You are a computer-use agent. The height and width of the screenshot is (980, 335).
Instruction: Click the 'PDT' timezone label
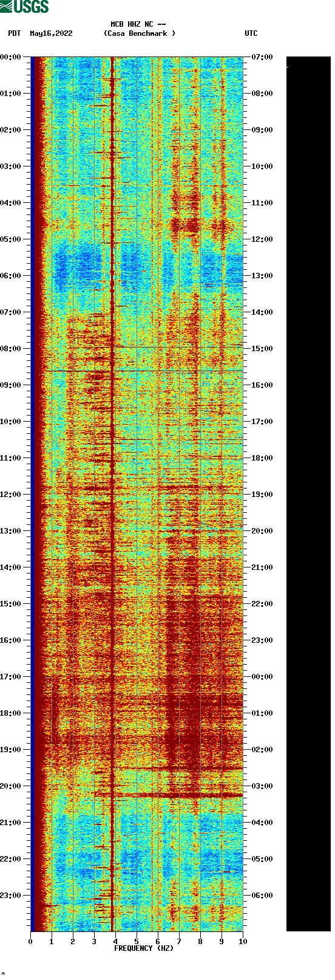(15, 33)
